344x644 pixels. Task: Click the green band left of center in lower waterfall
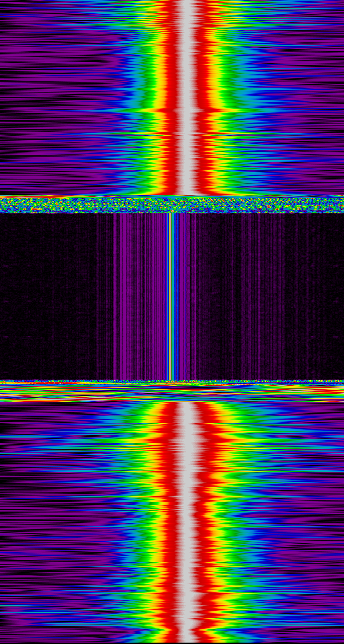tap(136, 522)
